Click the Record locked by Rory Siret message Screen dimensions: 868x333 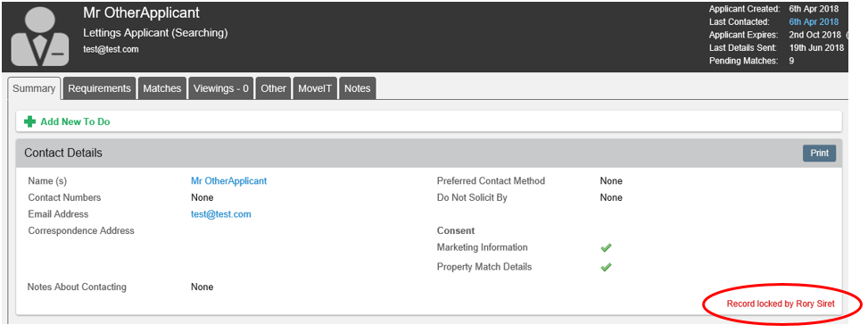click(781, 304)
